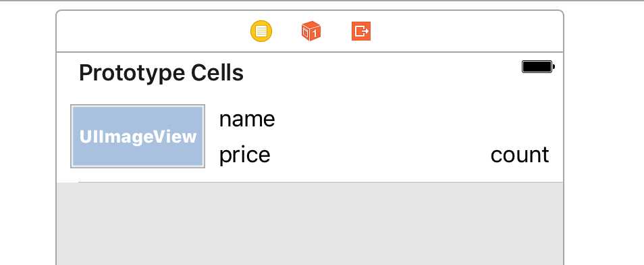Select the count label
Image resolution: width=644 pixels, height=265 pixels.
click(x=520, y=155)
